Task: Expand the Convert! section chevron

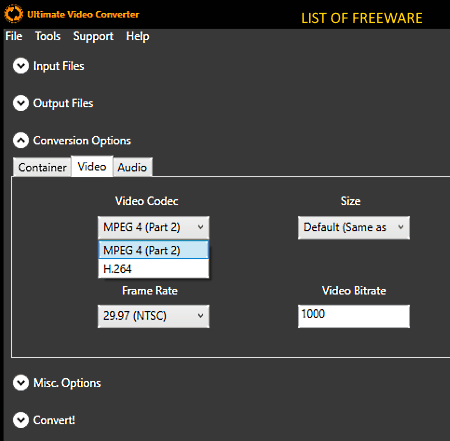Action: pos(21,420)
